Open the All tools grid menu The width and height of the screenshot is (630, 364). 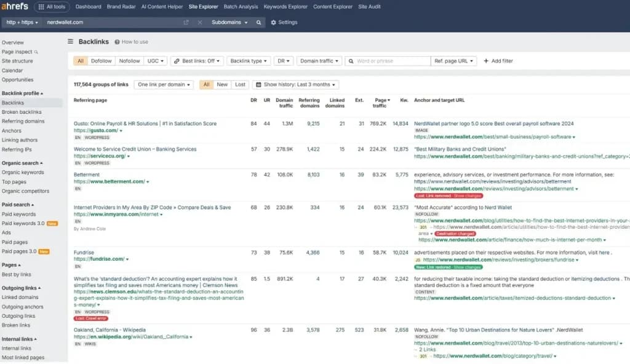point(52,7)
